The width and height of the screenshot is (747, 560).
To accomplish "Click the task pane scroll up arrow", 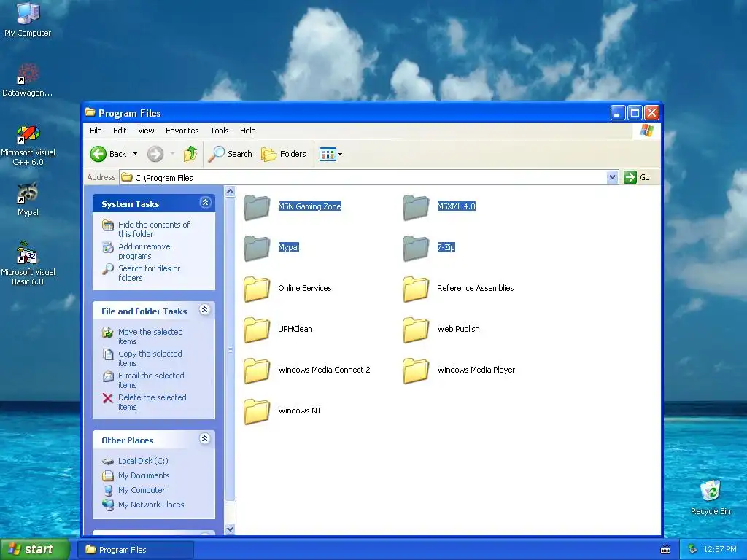I will (x=230, y=192).
